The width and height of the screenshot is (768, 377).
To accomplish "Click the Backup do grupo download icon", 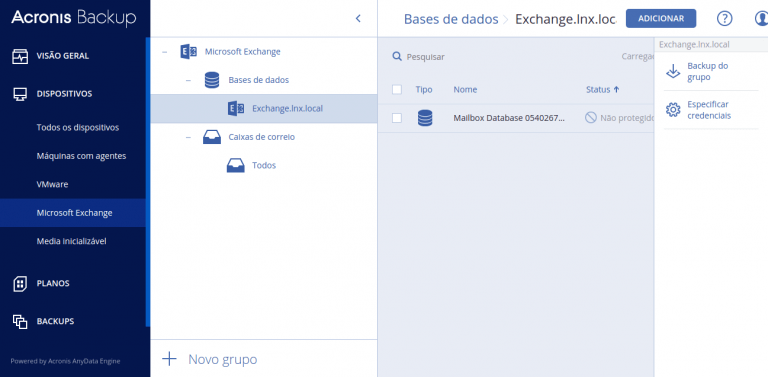I will pos(673,71).
